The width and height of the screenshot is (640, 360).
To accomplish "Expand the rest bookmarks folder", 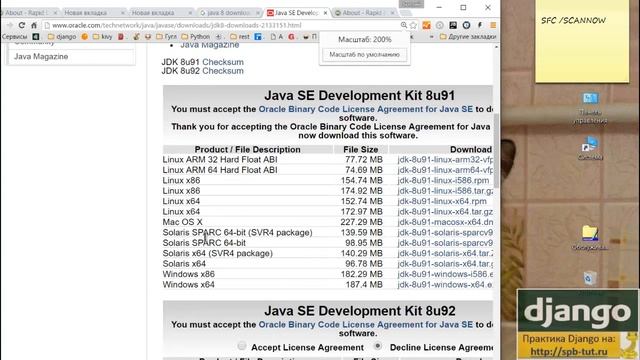I will 240,37.
